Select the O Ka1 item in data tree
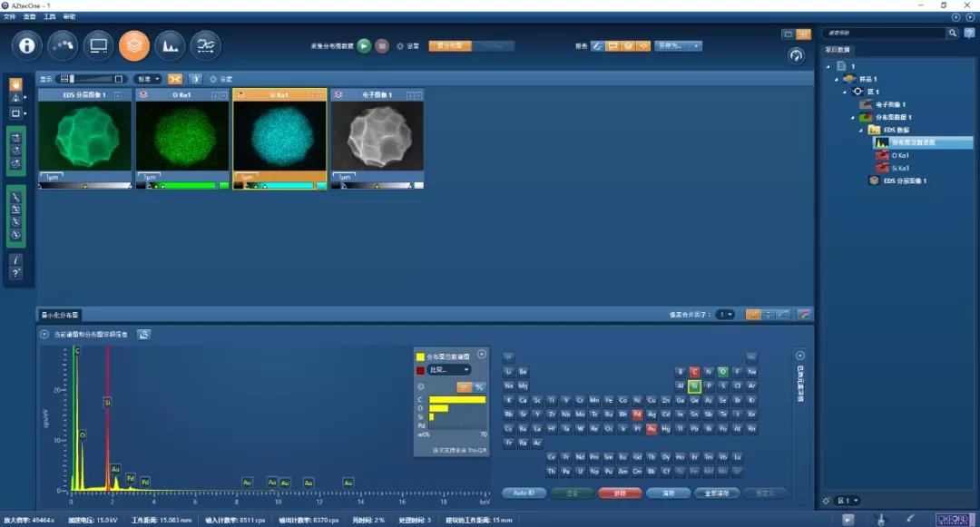The image size is (980, 527). tap(900, 155)
